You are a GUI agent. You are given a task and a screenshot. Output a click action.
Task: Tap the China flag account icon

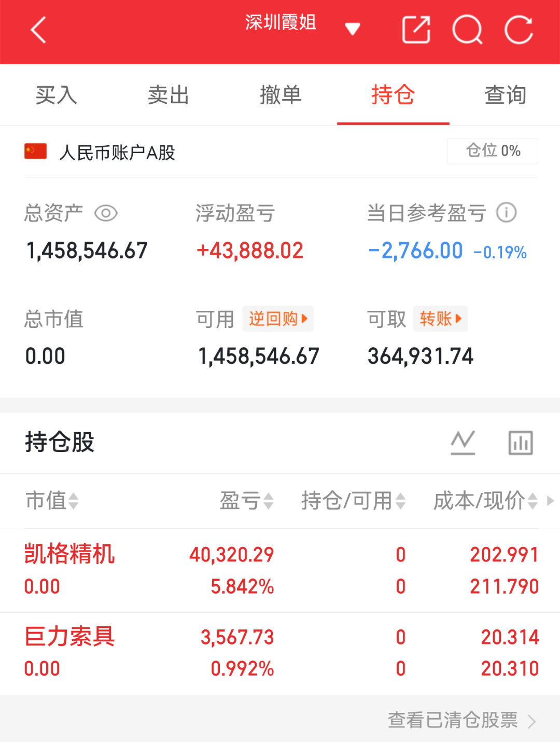pos(36,152)
